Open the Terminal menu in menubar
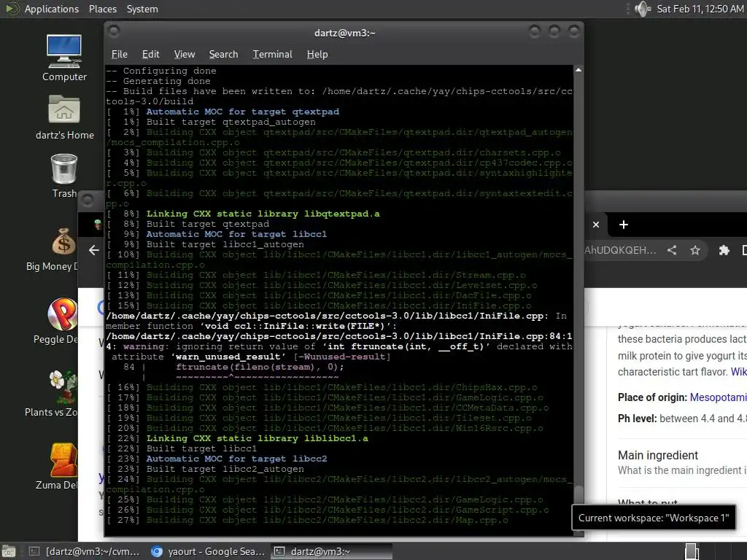The width and height of the screenshot is (747, 560). [x=273, y=54]
